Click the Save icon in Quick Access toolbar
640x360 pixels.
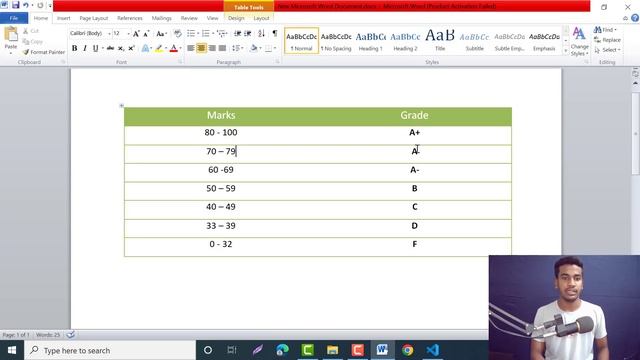tap(16, 5)
